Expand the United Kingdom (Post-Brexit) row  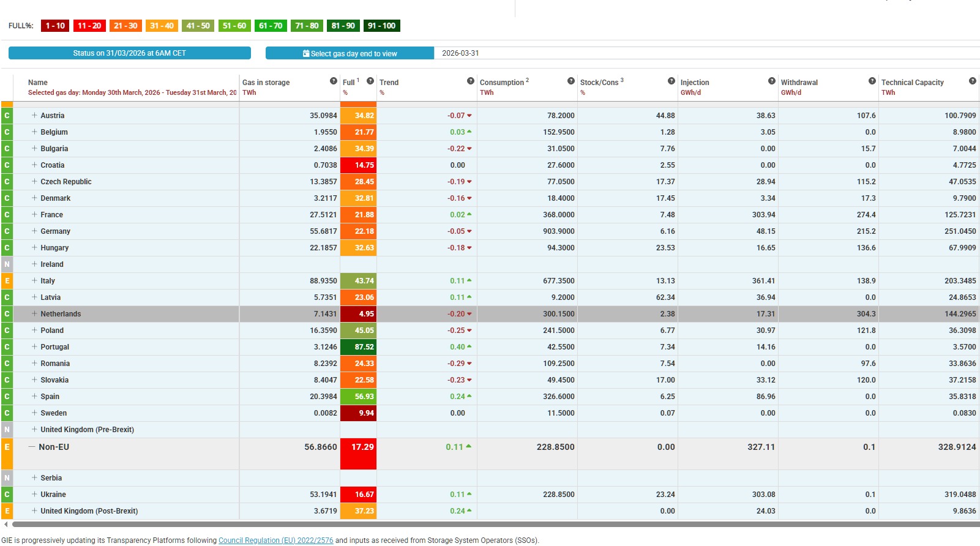34,510
